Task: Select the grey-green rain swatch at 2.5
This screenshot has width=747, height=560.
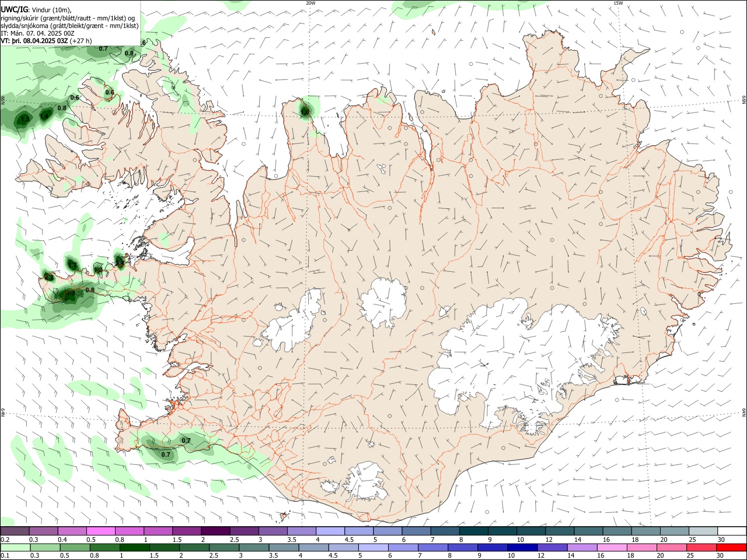Action: click(x=225, y=547)
